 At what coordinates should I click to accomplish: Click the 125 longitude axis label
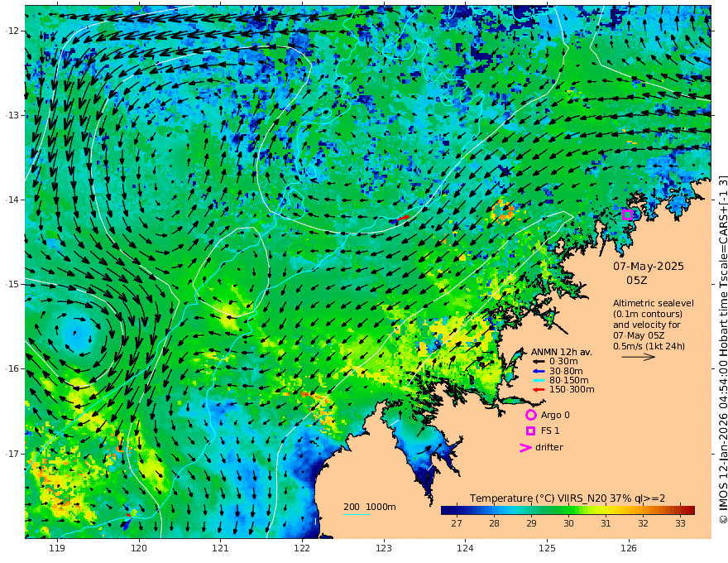[x=548, y=548]
